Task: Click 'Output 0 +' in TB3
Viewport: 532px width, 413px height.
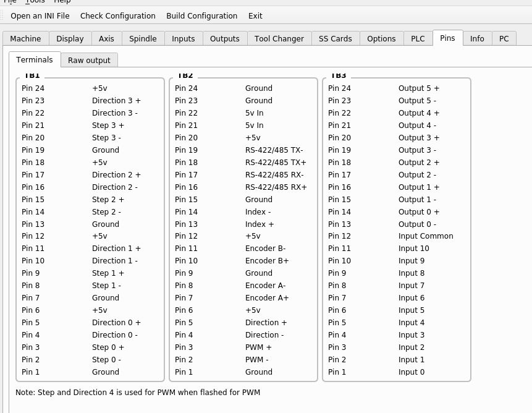Action: pos(419,212)
